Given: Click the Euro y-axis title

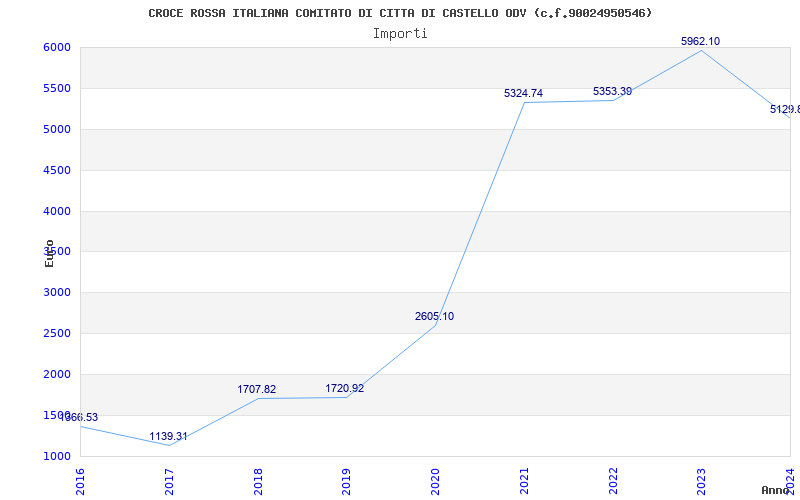Looking at the screenshot, I should point(49,253).
